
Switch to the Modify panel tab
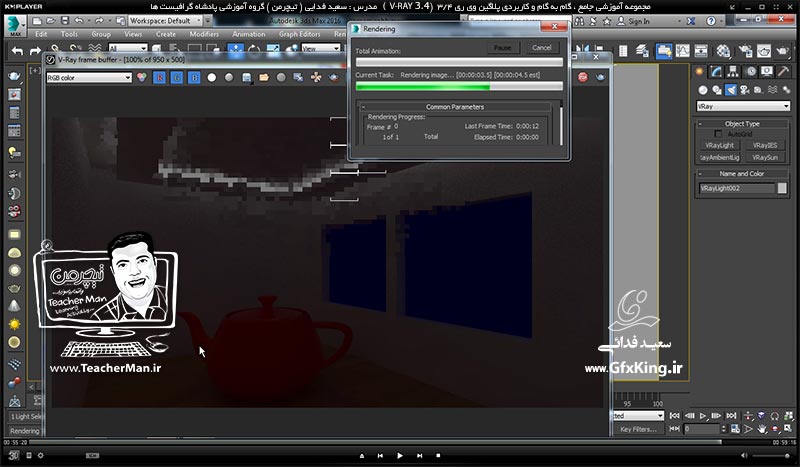716,72
